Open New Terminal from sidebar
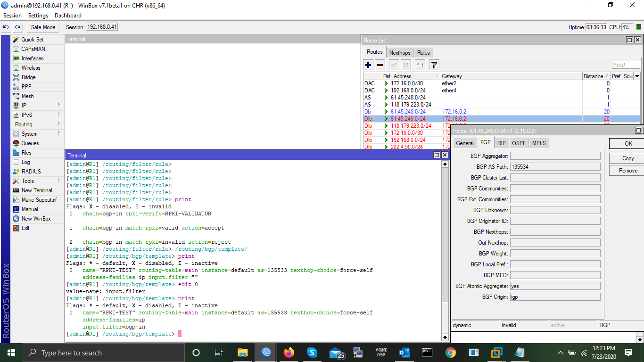 [x=38, y=190]
